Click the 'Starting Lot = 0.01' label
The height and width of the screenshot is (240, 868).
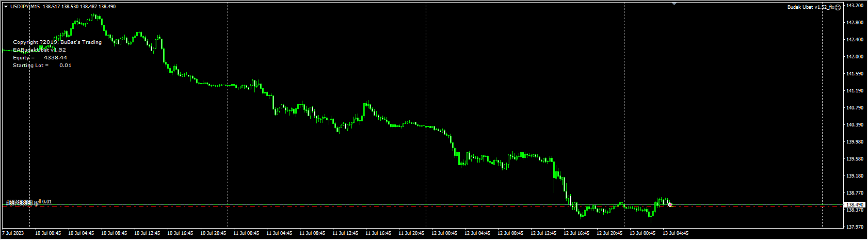42,66
